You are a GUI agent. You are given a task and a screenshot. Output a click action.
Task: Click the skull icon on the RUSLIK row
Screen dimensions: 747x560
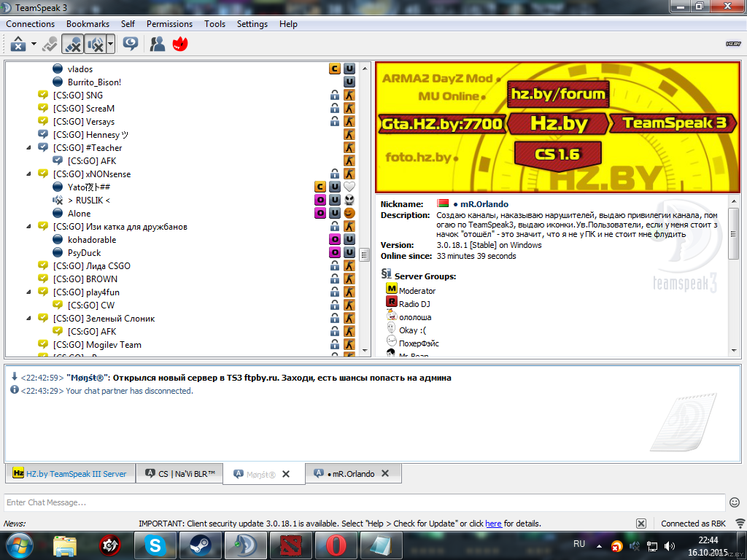[349, 200]
